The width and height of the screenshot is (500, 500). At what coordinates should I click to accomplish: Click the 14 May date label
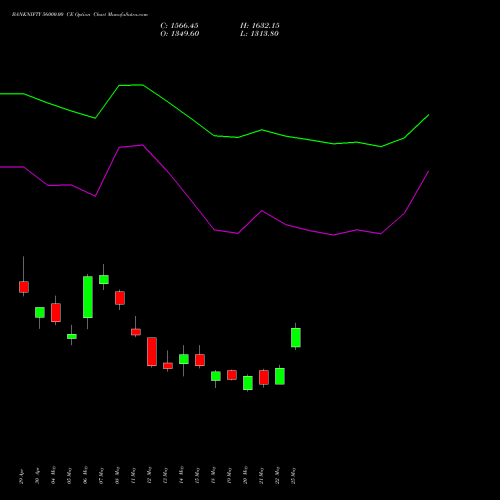[181, 475]
